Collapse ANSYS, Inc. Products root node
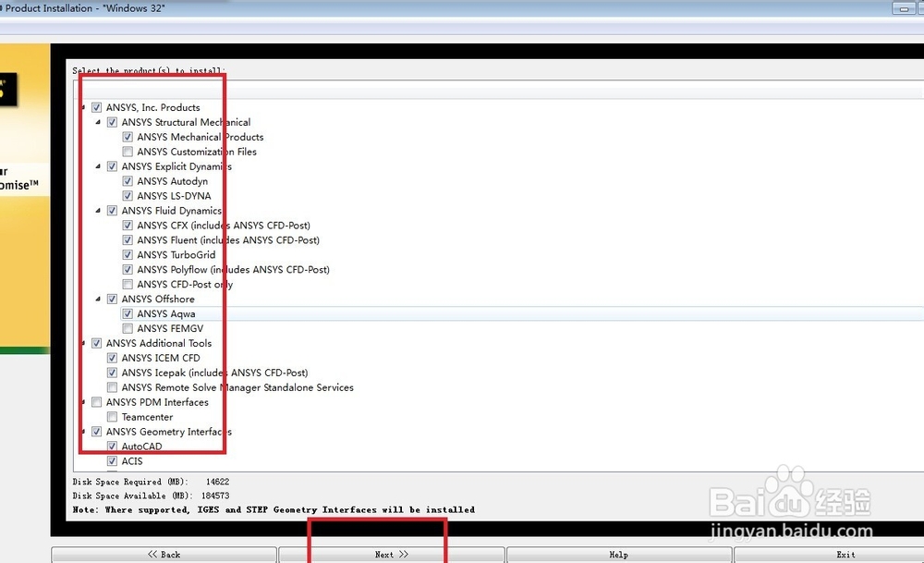Screen dimensions: 924x563 click(x=83, y=107)
